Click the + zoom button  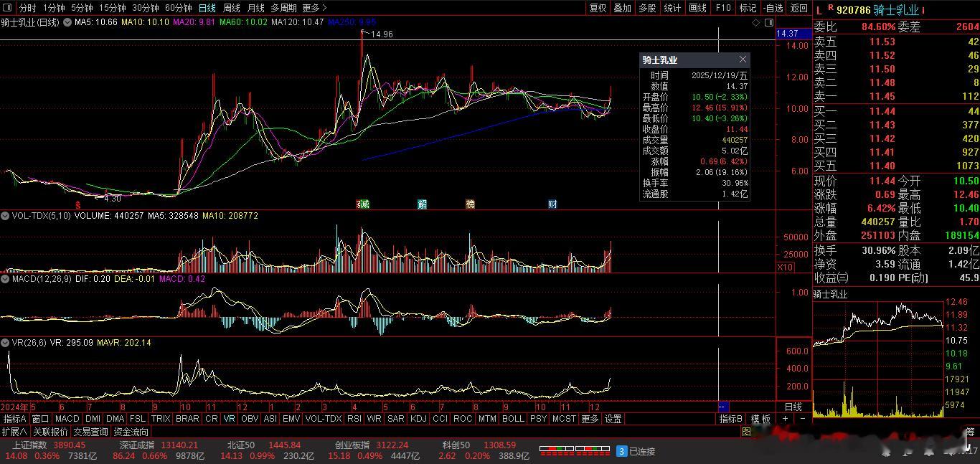(786, 419)
